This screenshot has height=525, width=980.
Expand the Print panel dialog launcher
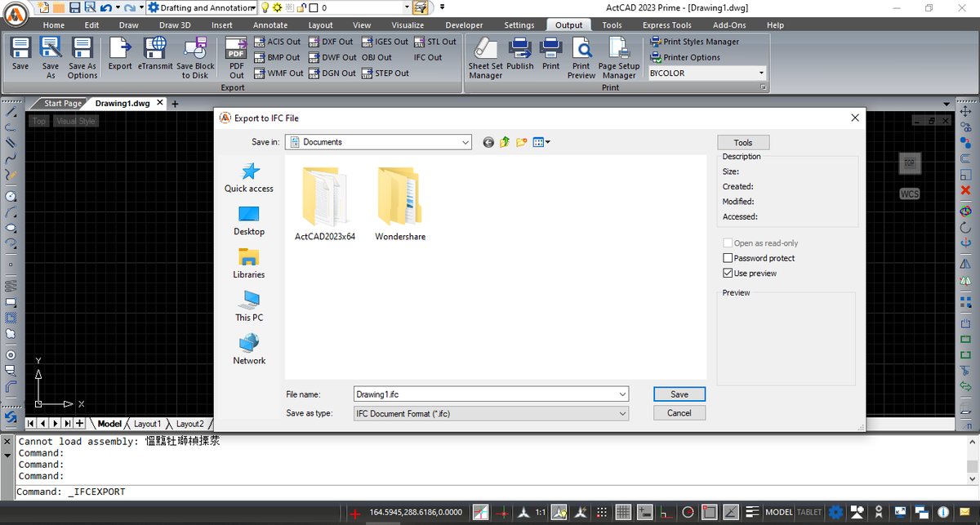click(x=763, y=87)
